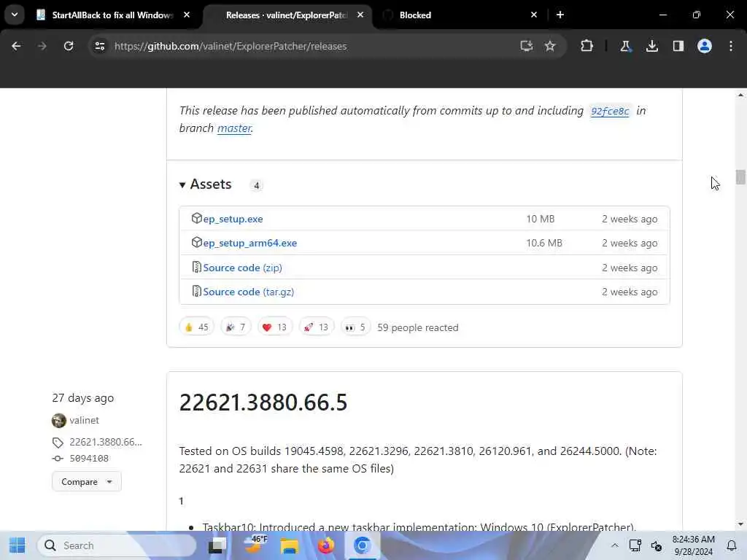Toggle the browser side panel
The image size is (747, 560).
(678, 46)
